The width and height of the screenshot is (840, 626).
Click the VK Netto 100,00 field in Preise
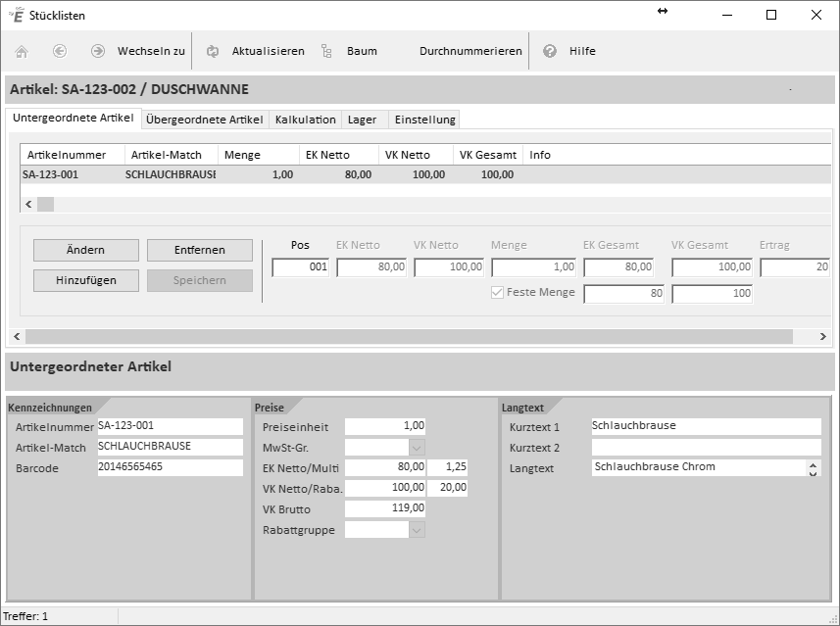click(385, 488)
